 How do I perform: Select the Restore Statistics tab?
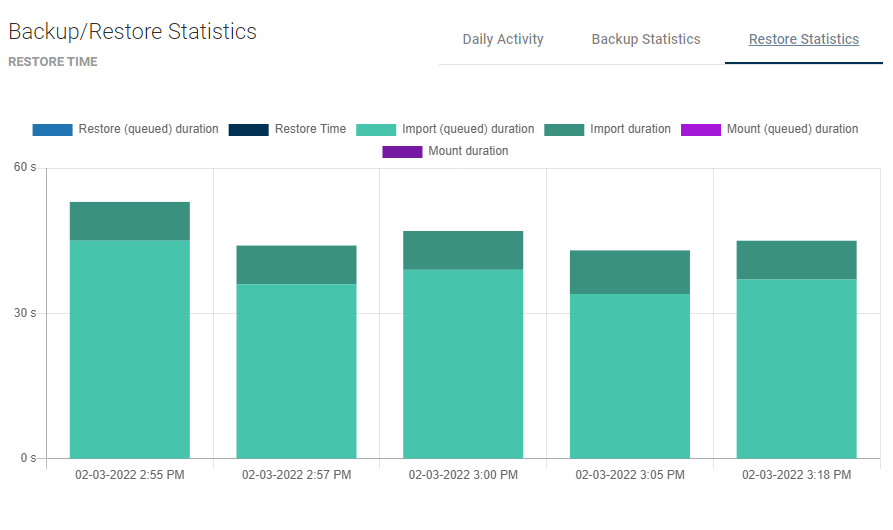(x=803, y=40)
